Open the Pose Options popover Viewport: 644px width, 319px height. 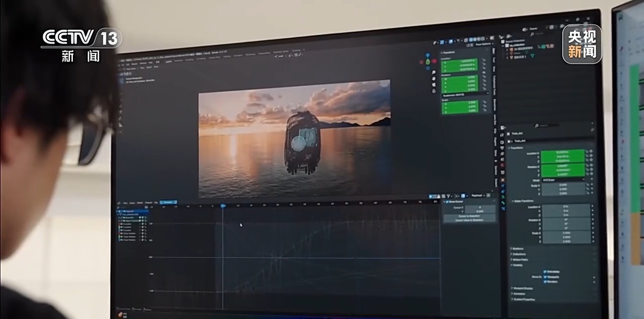click(x=482, y=44)
